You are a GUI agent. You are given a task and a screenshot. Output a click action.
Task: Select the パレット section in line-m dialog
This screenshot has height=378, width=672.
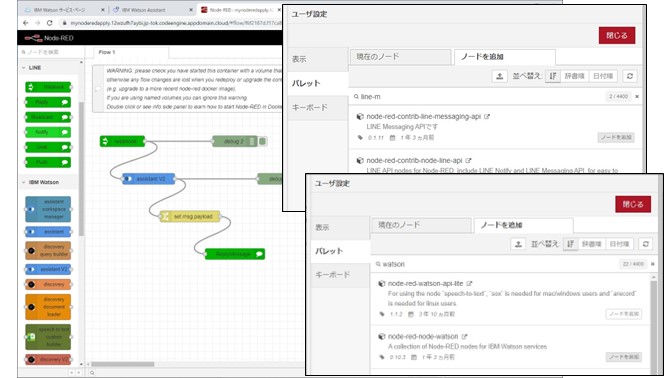(x=318, y=84)
